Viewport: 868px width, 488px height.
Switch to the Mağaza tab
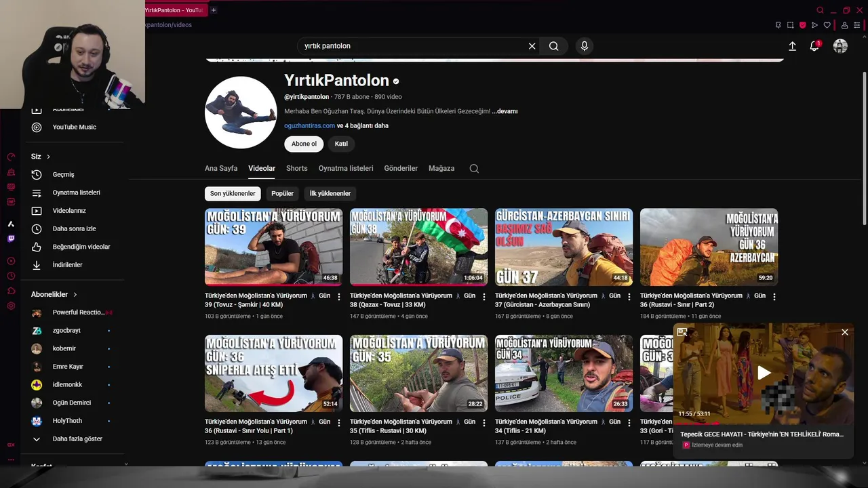[x=441, y=168]
